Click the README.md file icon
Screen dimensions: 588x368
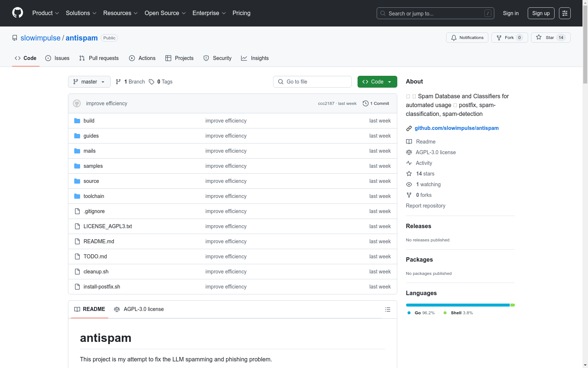pos(77,241)
